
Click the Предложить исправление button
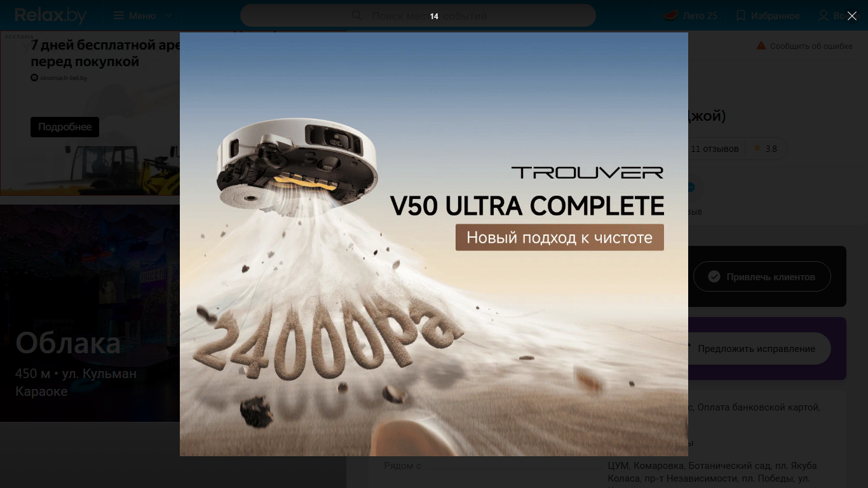756,348
